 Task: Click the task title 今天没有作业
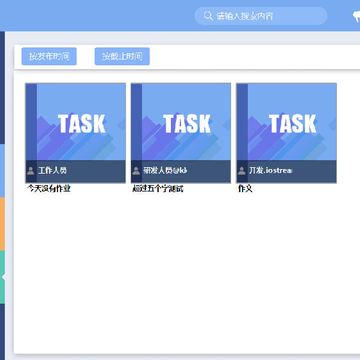49,189
